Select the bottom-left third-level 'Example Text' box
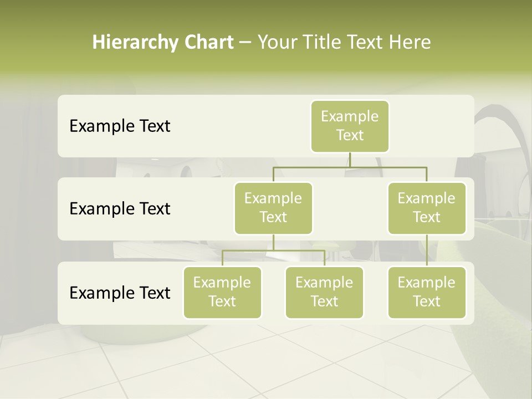Image resolution: width=532 pixels, height=399 pixels. 222,293
